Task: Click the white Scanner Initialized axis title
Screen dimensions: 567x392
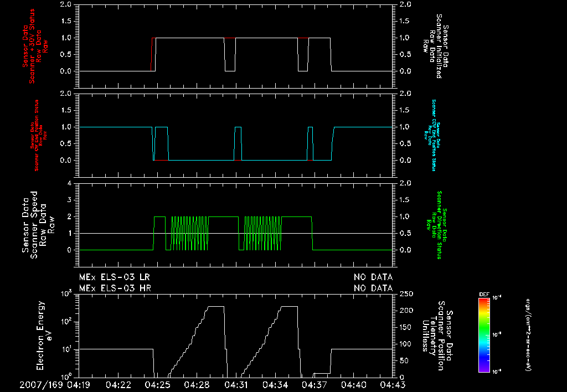Action: pyautogui.click(x=435, y=47)
